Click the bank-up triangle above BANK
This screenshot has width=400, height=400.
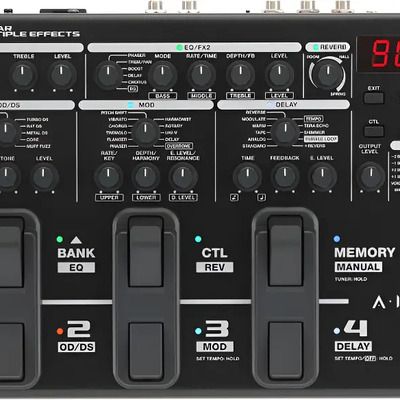pos(76,240)
